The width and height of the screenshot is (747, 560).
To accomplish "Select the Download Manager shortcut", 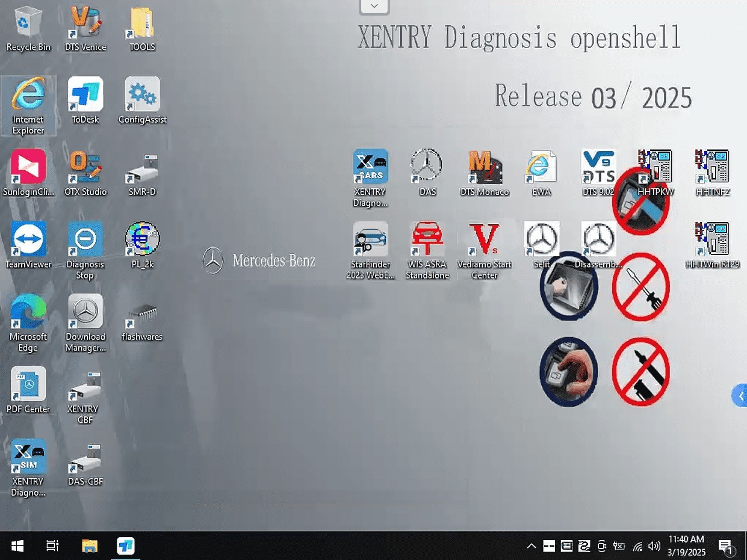I will point(85,324).
